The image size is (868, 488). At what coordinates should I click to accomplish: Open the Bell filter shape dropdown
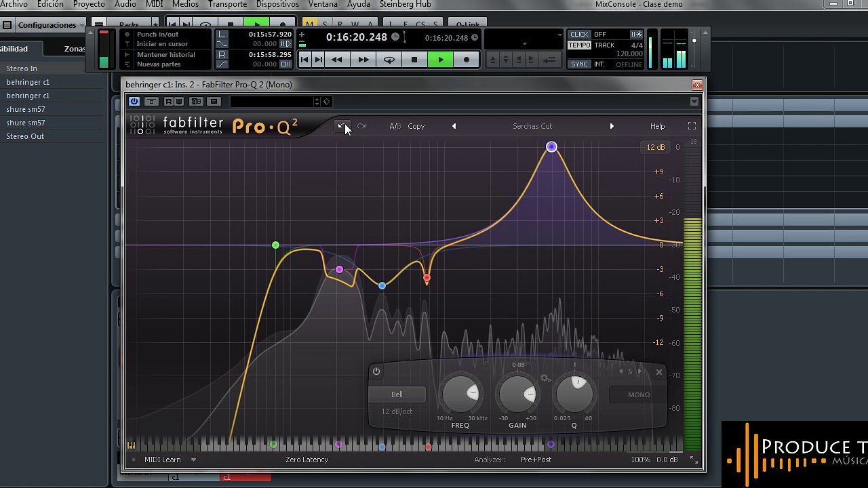(397, 394)
